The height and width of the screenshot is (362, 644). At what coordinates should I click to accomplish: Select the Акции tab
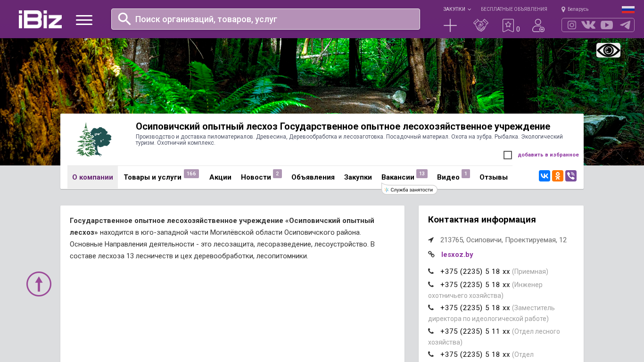(220, 177)
